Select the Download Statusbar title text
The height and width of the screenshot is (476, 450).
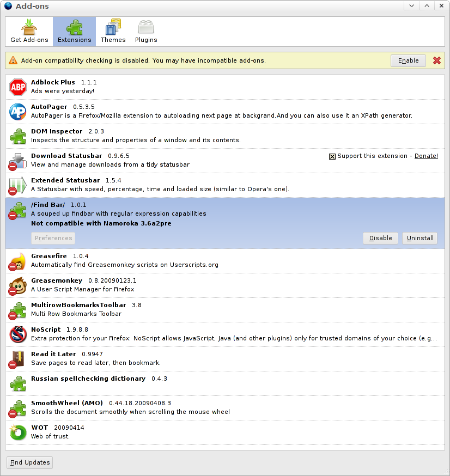coord(66,156)
